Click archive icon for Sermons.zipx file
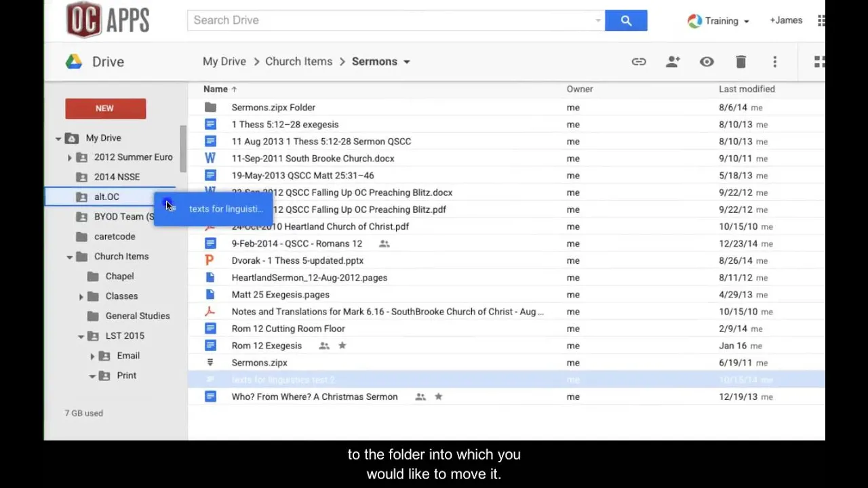868x488 pixels. [210, 363]
